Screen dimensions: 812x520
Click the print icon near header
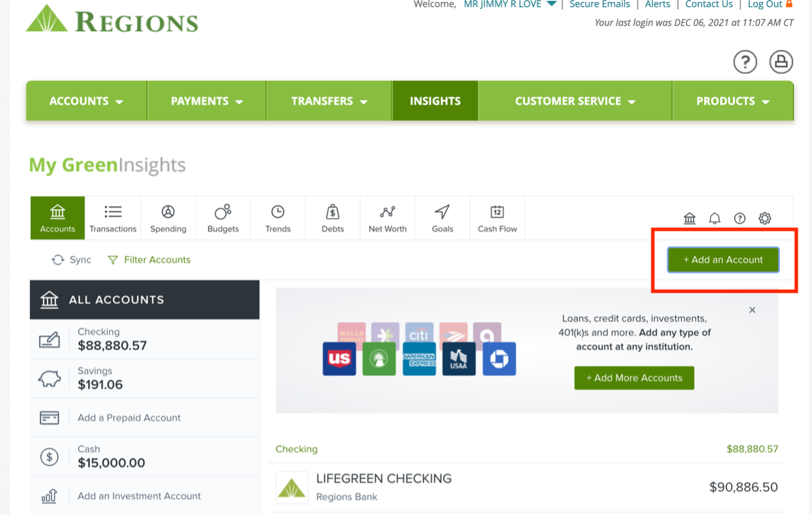(x=781, y=61)
